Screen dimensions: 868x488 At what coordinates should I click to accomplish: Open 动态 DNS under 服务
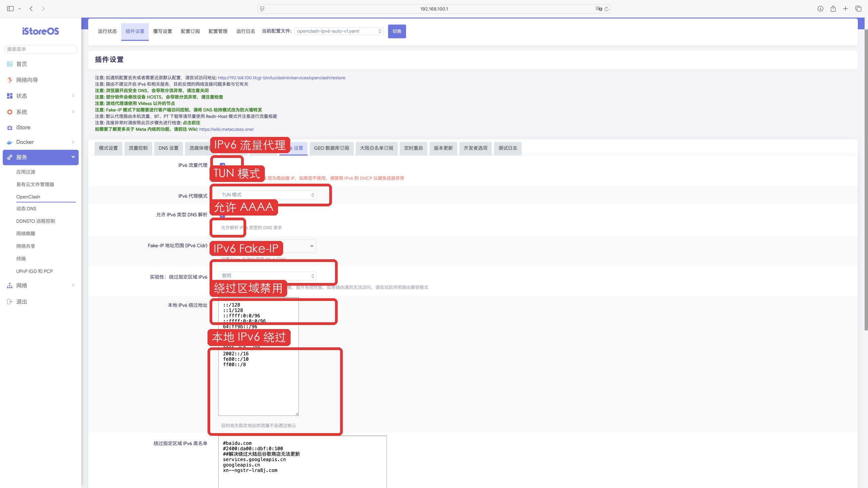click(26, 209)
